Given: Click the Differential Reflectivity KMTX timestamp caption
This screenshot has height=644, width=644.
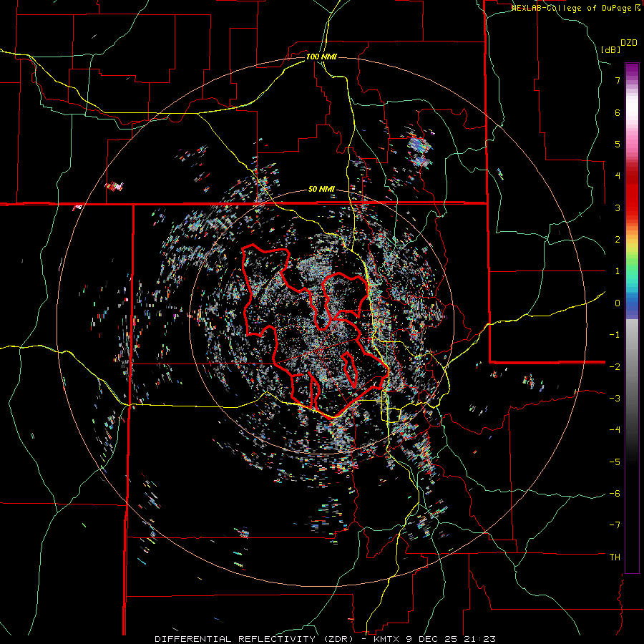Looking at the screenshot, I should (x=325, y=639).
